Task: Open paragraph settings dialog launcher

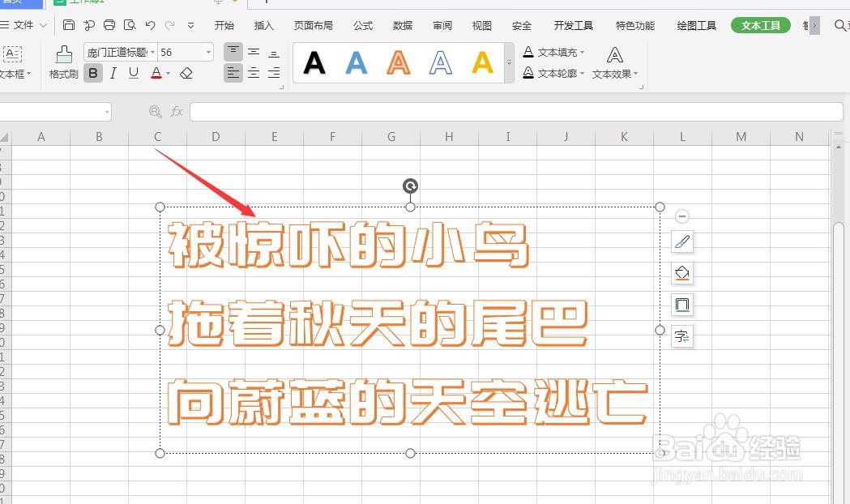Action: 281,88
